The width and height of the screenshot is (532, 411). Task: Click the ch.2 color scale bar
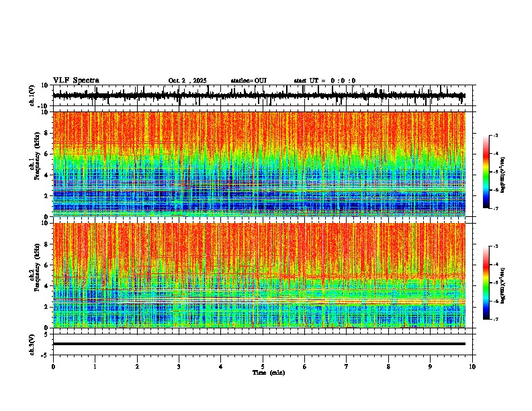coord(486,283)
